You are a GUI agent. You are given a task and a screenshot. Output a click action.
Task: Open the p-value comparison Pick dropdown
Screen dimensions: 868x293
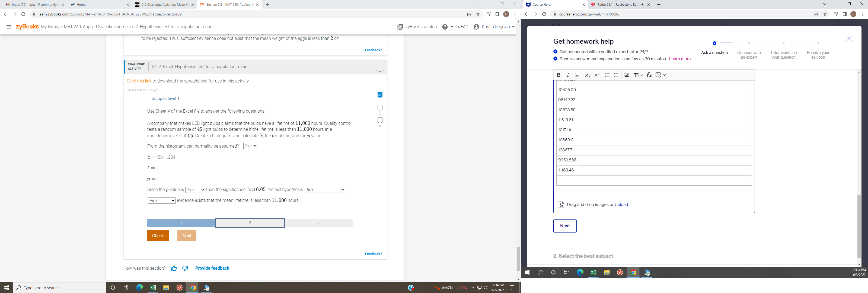pyautogui.click(x=195, y=189)
